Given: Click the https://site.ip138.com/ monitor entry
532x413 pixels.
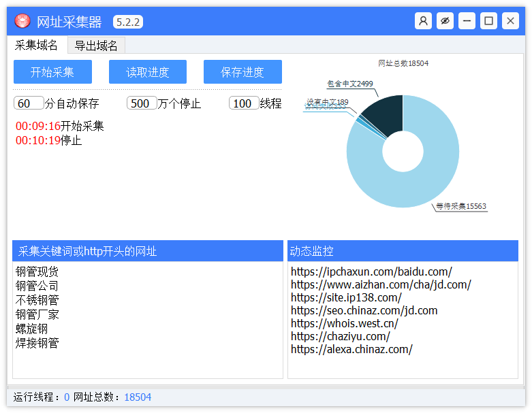Looking at the screenshot, I should click(x=346, y=297).
